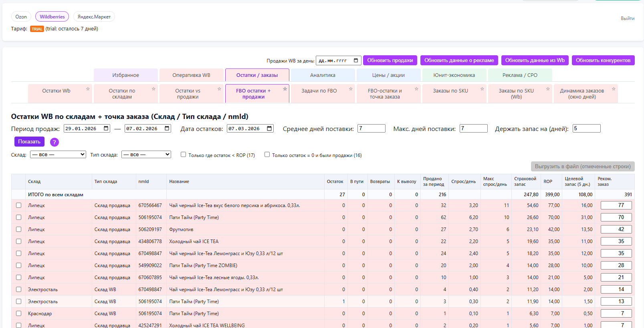Star the Остатки по складам tab
Viewport: 644px width, 328px height.
[153, 89]
